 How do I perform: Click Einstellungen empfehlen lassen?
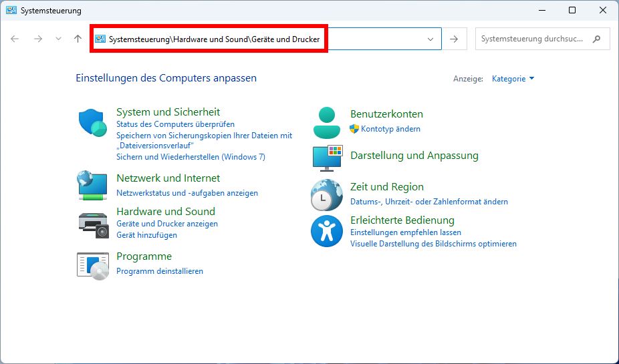point(406,232)
